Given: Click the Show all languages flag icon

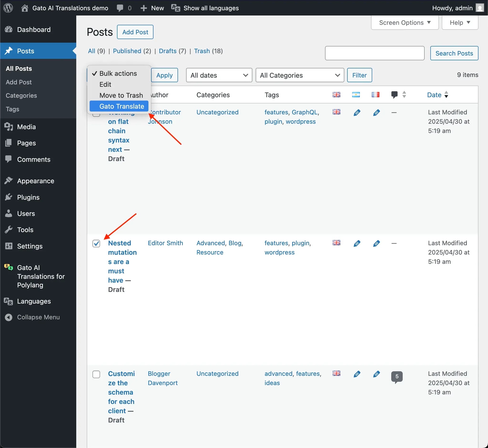Looking at the screenshot, I should (x=176, y=8).
